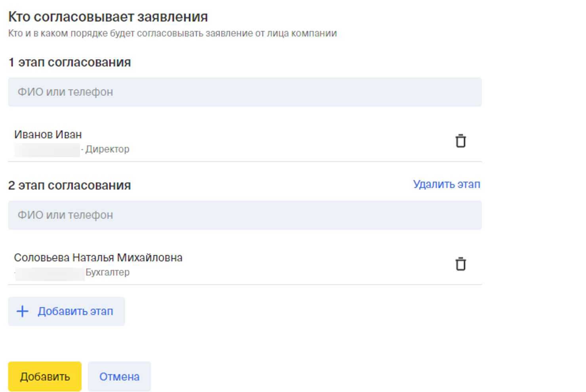Select the name 'Соловьева Наталья Михайловна'
This screenshot has height=392, width=586.
[98, 258]
